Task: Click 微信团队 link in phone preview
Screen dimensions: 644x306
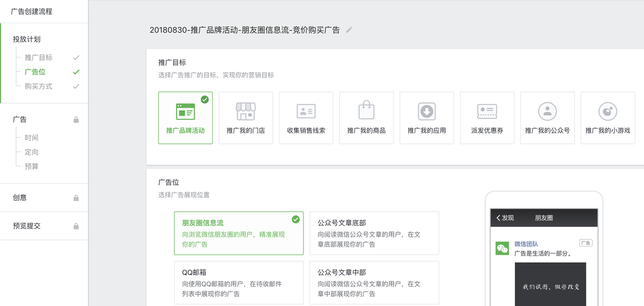Action: click(526, 244)
